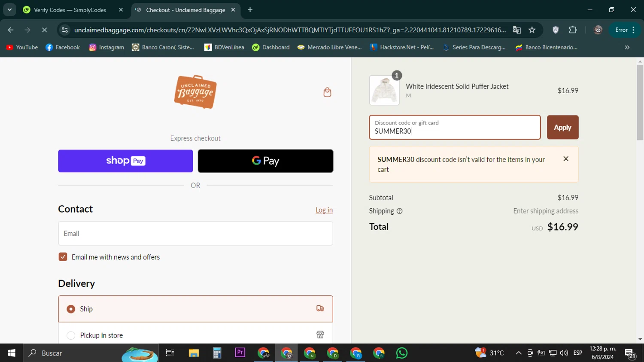
Task: Apply the SUMMER30 discount code
Action: pos(562,127)
